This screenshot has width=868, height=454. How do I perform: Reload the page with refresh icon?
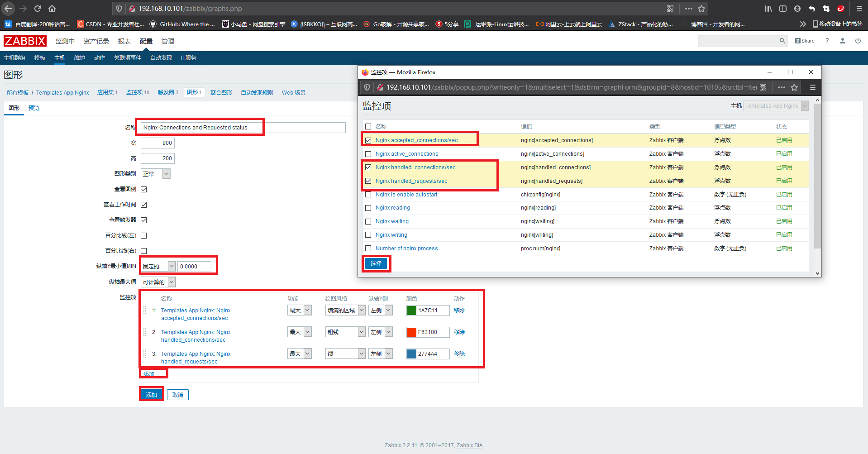(x=38, y=9)
